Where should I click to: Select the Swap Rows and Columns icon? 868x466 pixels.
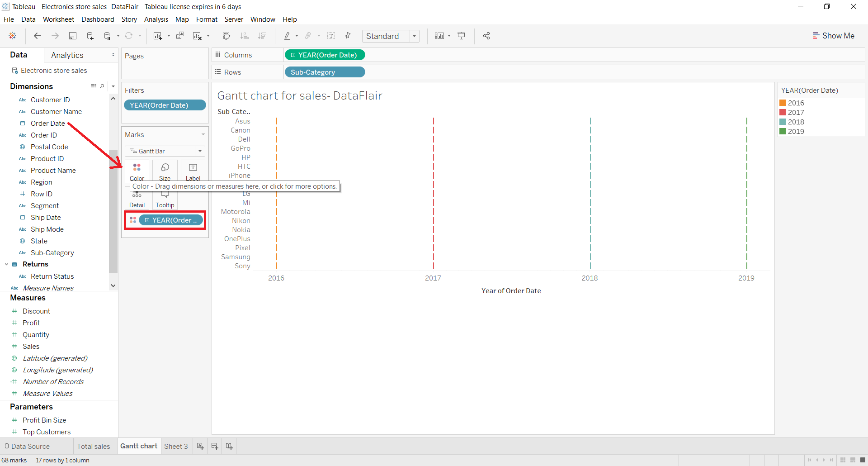pyautogui.click(x=227, y=36)
